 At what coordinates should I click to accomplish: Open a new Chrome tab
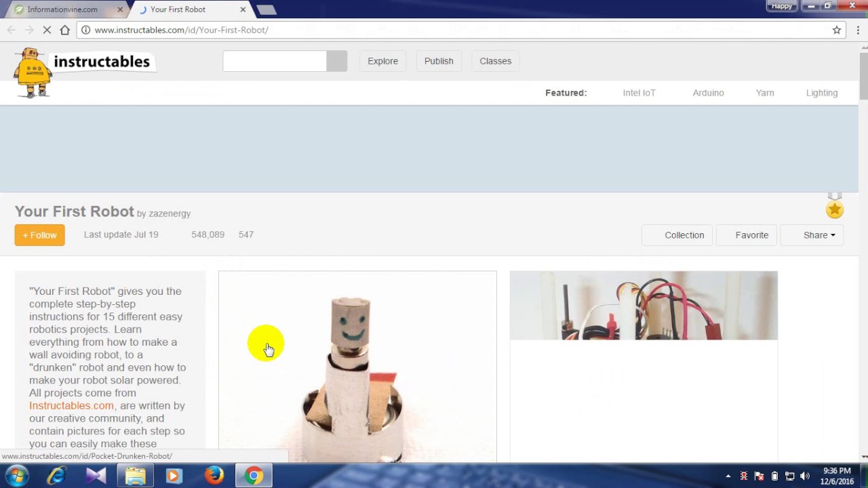click(x=267, y=9)
